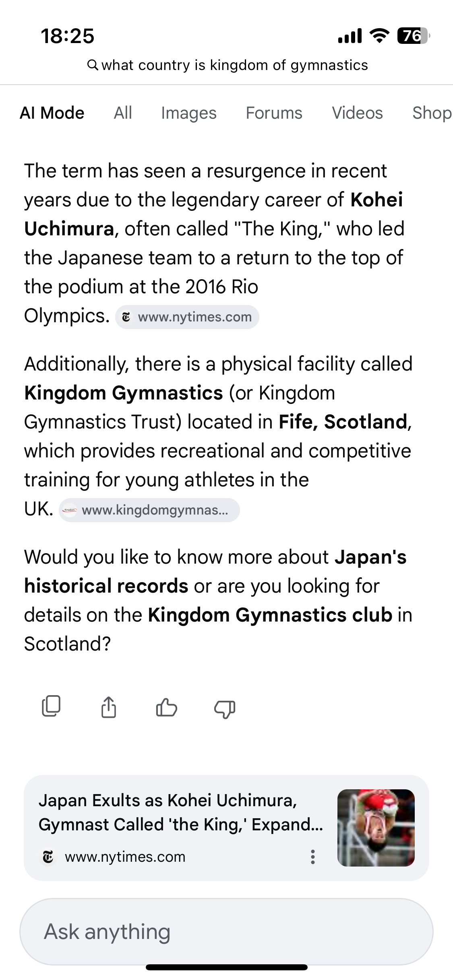Image resolution: width=453 pixels, height=980 pixels.
Task: Open three-dot menu on nytimes card
Action: [x=312, y=857]
